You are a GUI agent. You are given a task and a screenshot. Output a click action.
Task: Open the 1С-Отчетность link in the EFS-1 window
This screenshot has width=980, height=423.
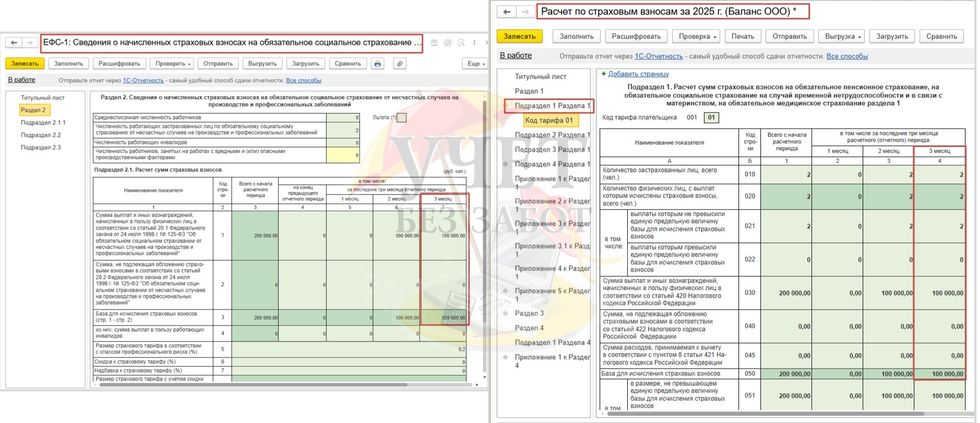(x=143, y=81)
